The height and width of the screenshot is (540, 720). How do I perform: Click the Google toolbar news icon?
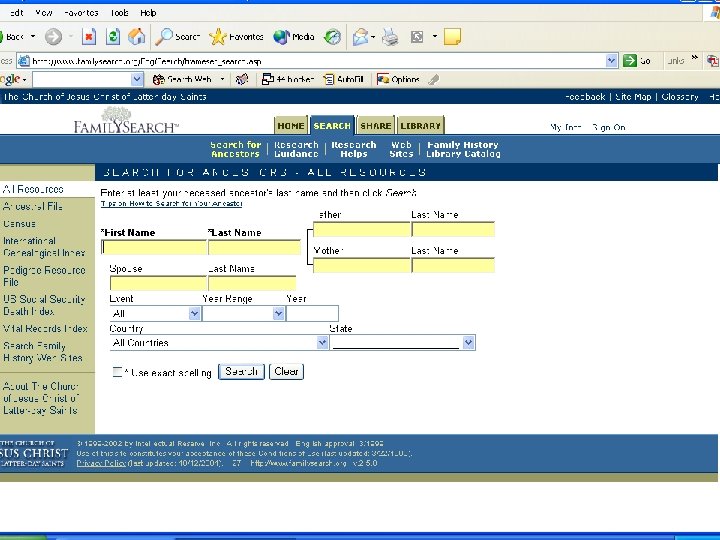pyautogui.click(x=242, y=79)
